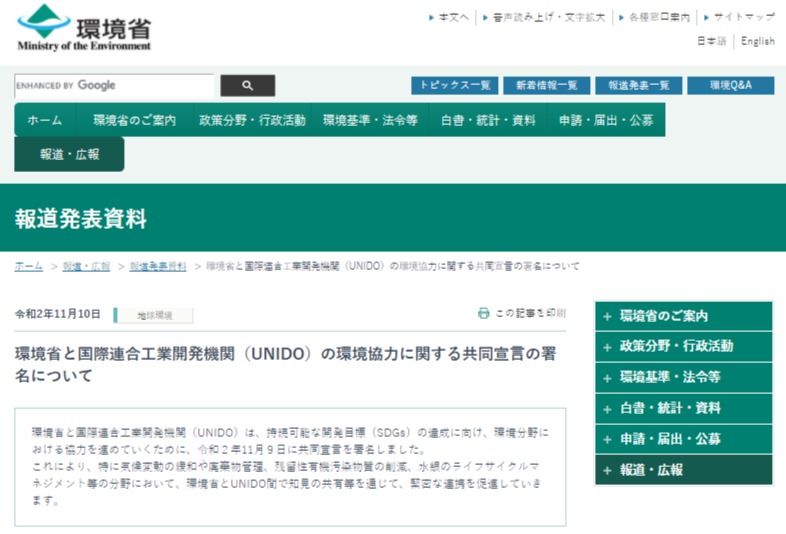Click the 環境Q&A button
The height and width of the screenshot is (534, 786).
731,85
